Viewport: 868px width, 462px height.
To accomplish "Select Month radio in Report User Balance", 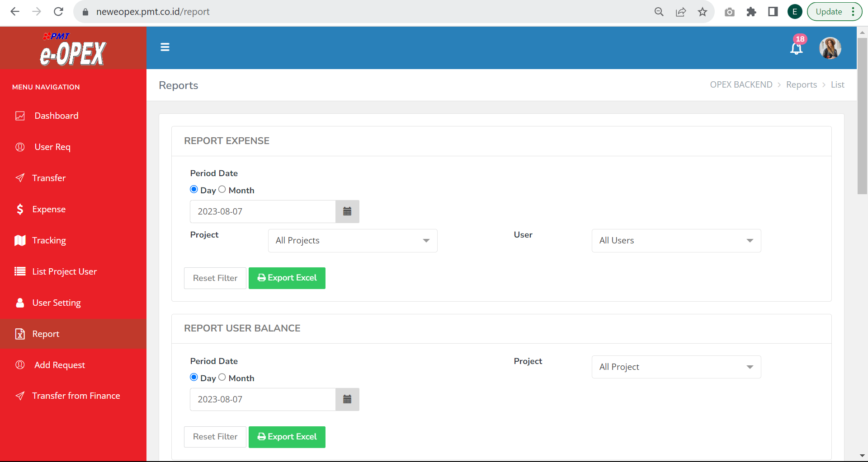I will click(222, 377).
